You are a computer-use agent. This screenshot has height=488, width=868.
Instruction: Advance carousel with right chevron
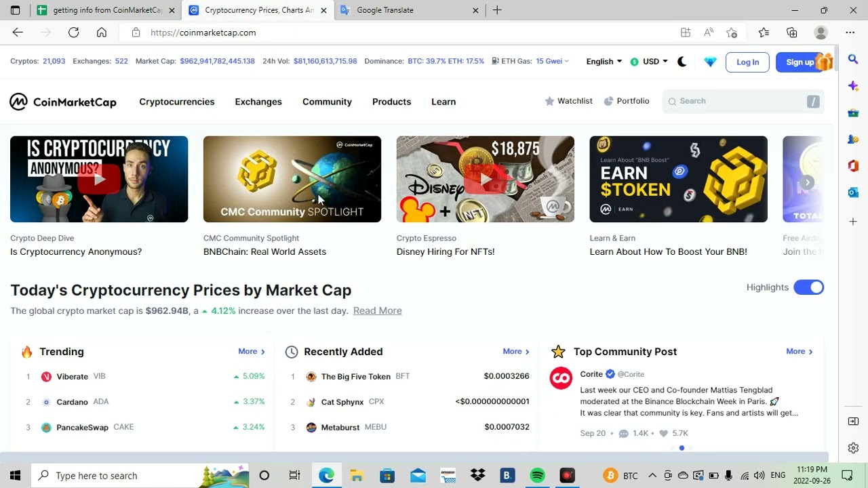(x=807, y=183)
